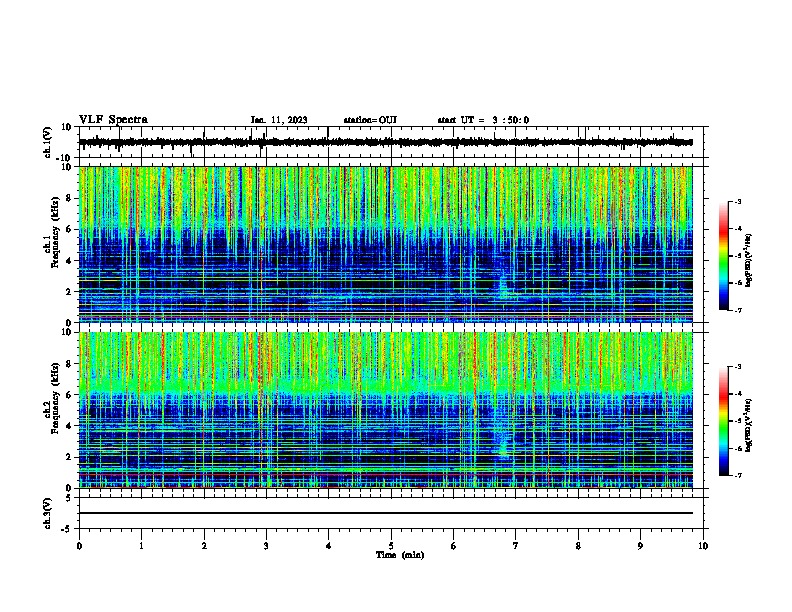Click the ch.1(V) axis label
Image resolution: width=792 pixels, height=612 pixels.
point(48,142)
